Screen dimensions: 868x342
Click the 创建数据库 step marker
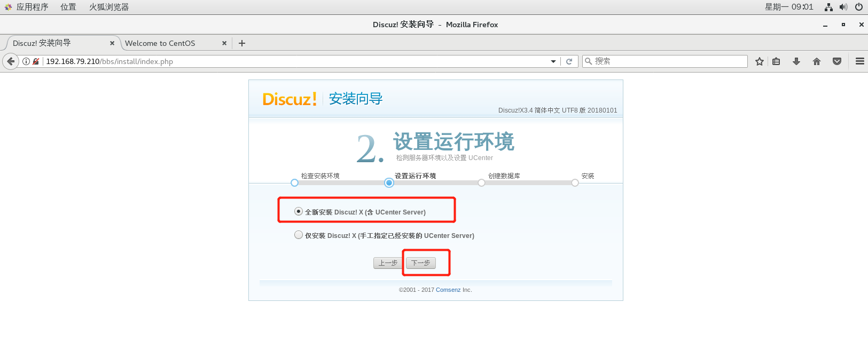click(x=481, y=182)
